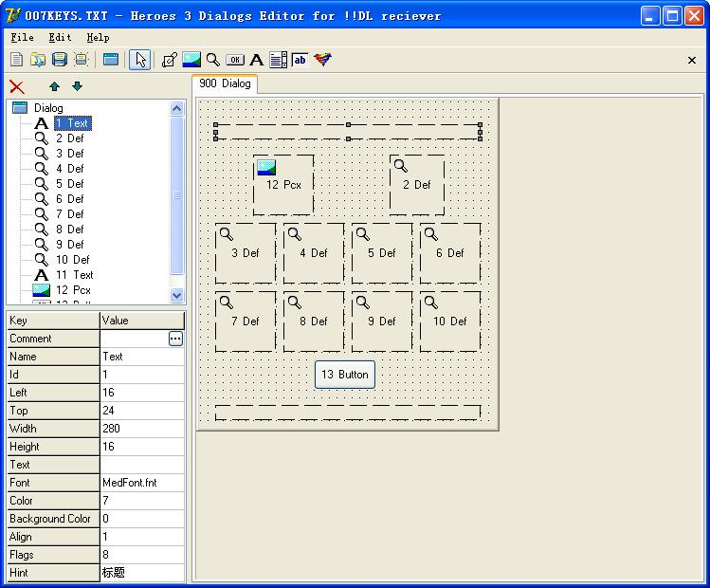Select the bottom dashed text frame
The height and width of the screenshot is (588, 710).
click(x=348, y=413)
